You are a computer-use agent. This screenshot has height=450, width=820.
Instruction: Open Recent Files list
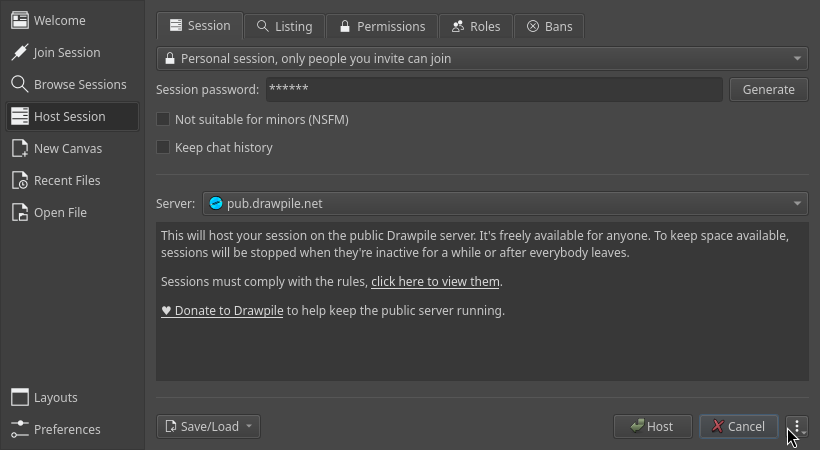(66, 180)
